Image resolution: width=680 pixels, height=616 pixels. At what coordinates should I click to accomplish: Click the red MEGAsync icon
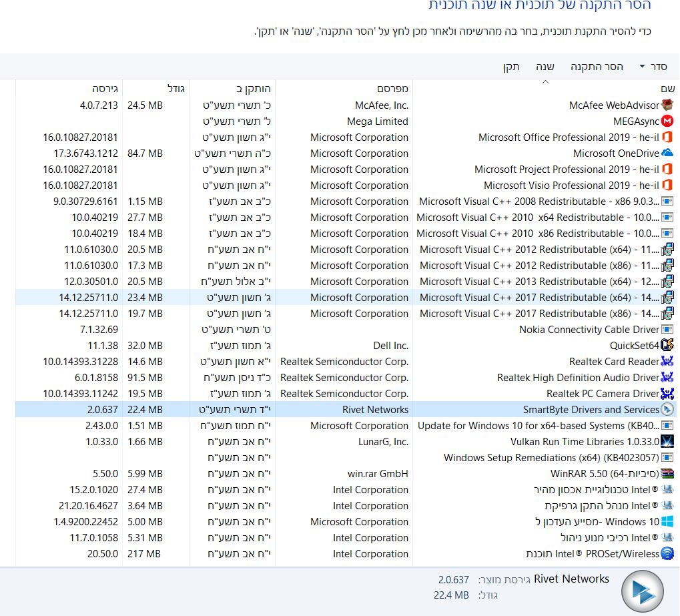coord(667,121)
